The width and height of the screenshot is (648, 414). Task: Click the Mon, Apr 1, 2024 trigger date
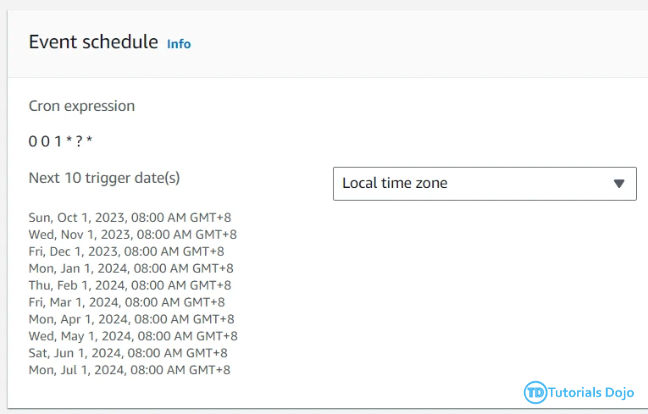[131, 319]
